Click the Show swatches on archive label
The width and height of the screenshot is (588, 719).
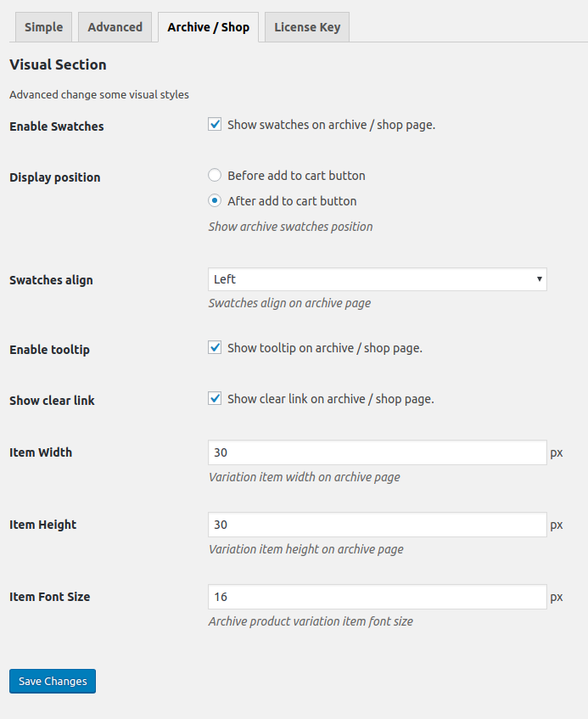click(x=332, y=125)
